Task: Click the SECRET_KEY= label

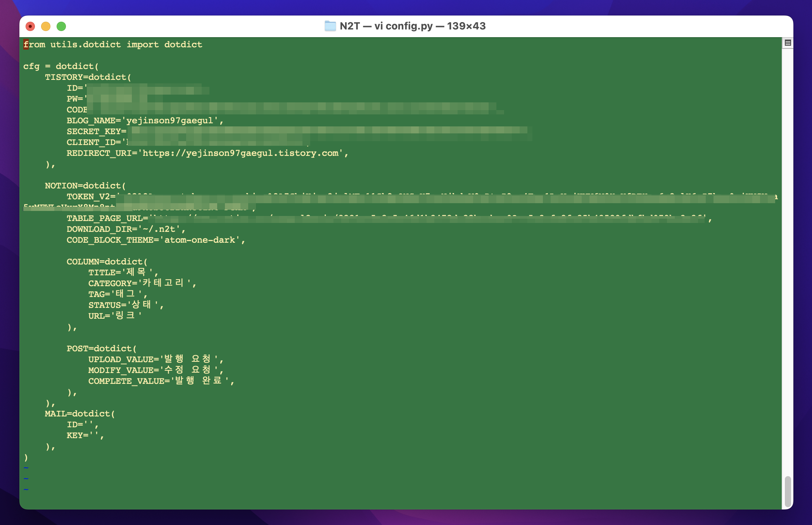Action: pyautogui.click(x=97, y=131)
